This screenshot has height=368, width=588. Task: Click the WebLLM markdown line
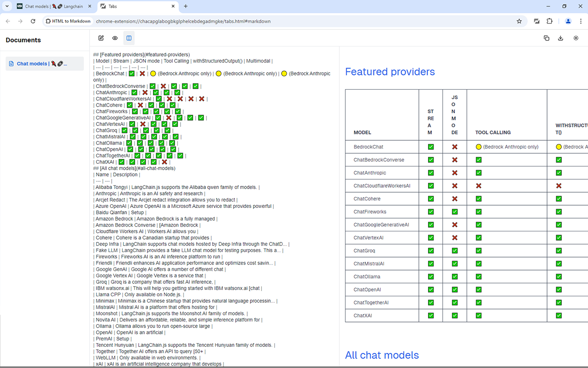point(147,358)
